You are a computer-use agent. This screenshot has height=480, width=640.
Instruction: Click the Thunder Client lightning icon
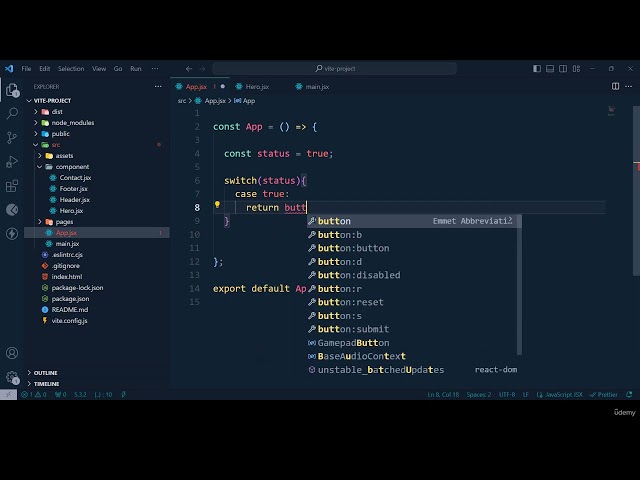pyautogui.click(x=12, y=233)
